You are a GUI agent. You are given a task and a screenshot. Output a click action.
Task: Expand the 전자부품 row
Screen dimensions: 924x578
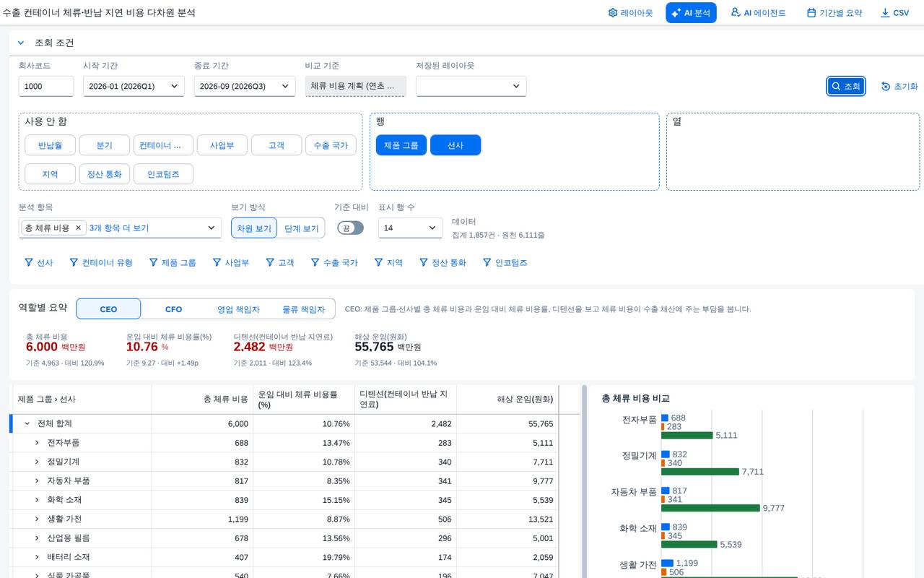pos(37,442)
